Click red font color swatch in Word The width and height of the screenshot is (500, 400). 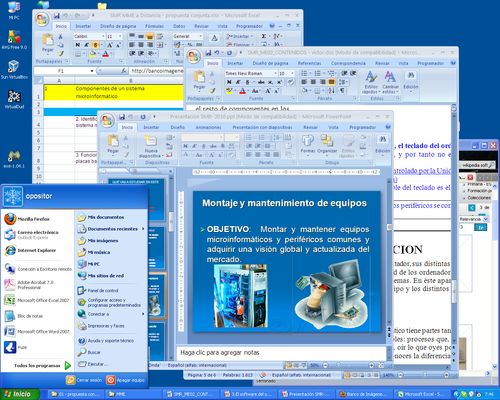tap(243, 91)
